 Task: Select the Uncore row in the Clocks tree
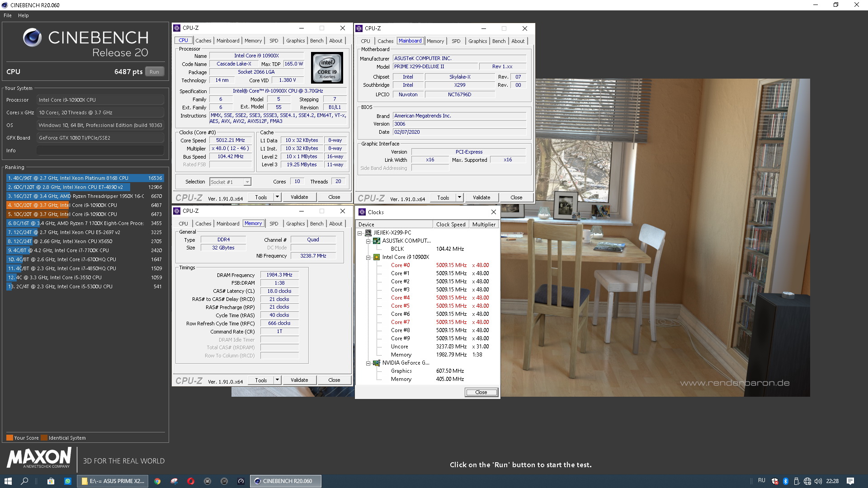400,347
